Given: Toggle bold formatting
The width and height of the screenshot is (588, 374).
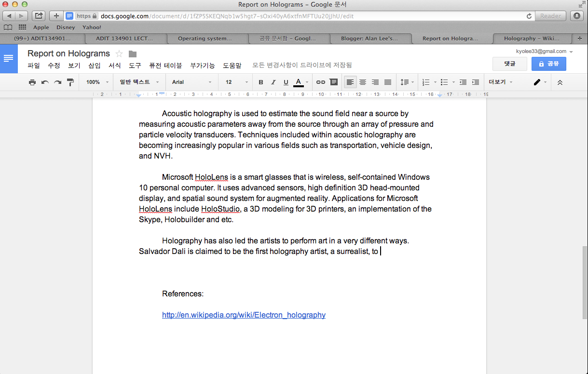Looking at the screenshot, I should coord(261,82).
